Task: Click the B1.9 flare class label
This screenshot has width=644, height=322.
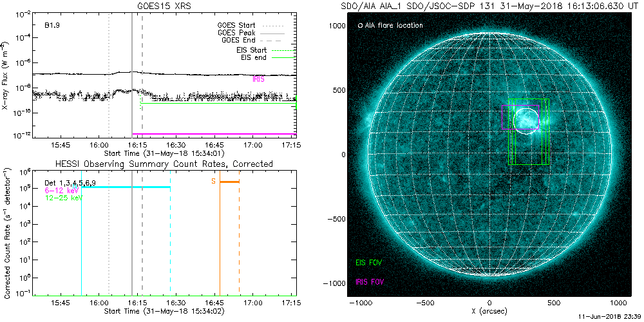Action: [52, 25]
